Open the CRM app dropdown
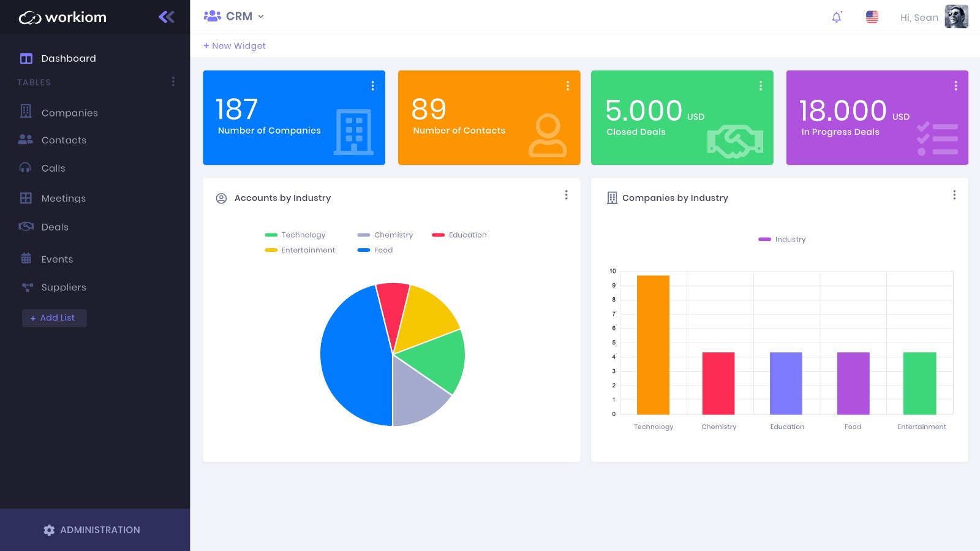Viewport: 980px width, 551px height. [234, 17]
